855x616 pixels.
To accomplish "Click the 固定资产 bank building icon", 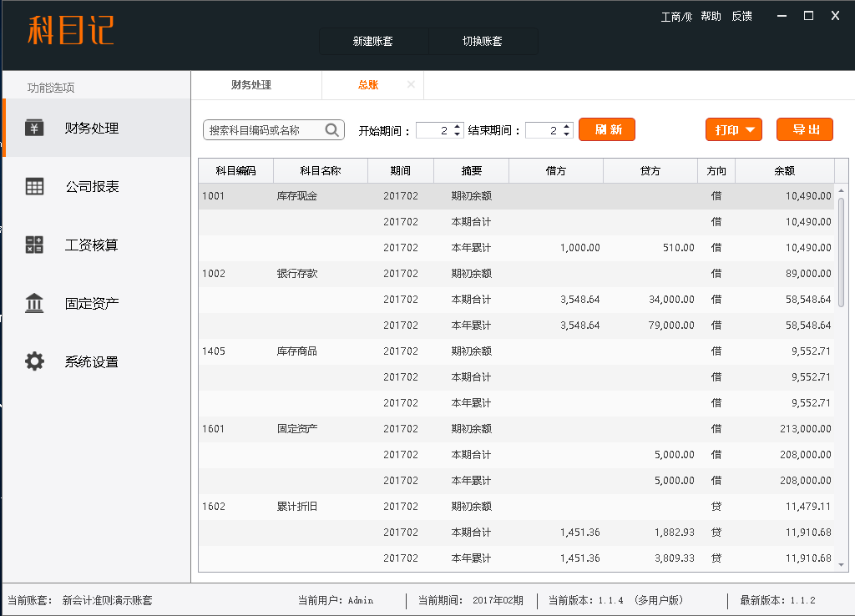I will tap(34, 303).
